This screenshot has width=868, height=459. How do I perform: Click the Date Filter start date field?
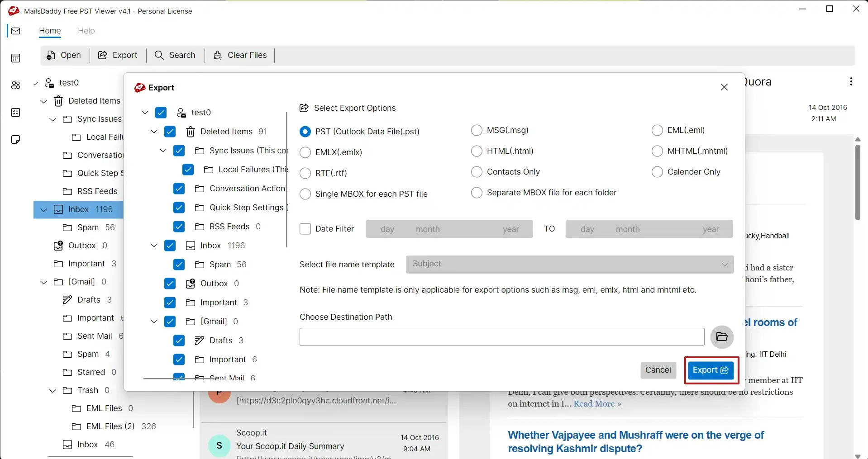(449, 229)
